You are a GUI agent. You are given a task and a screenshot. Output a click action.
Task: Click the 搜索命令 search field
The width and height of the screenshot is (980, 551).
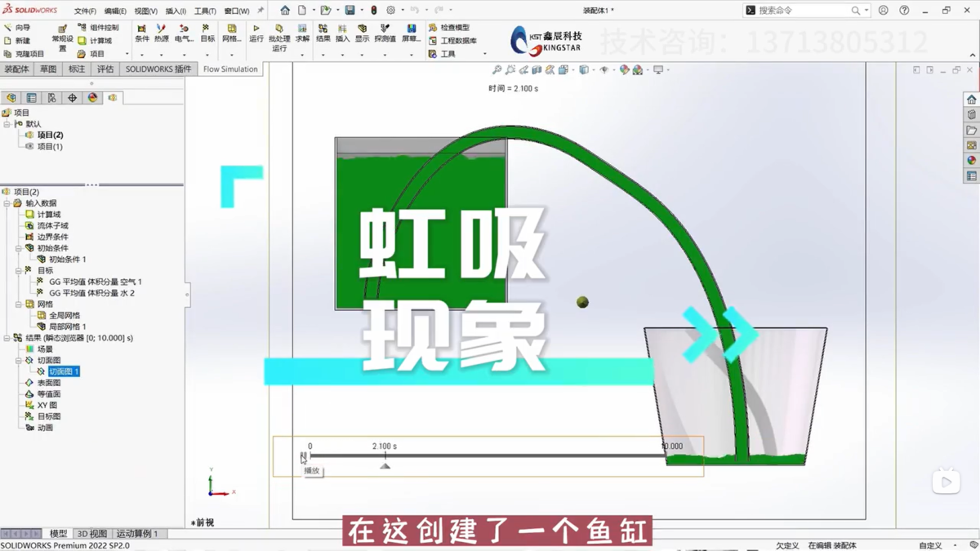click(x=805, y=11)
